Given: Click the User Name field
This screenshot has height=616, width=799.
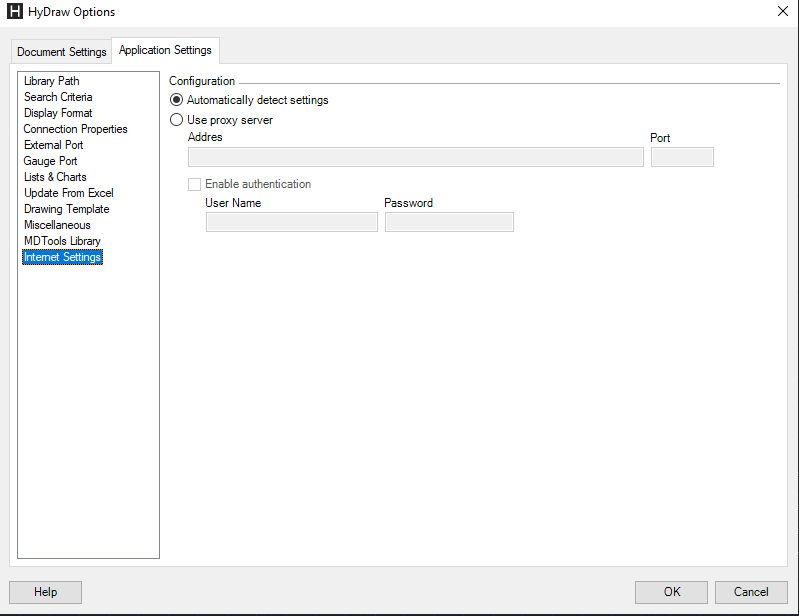Looking at the screenshot, I should 292,222.
